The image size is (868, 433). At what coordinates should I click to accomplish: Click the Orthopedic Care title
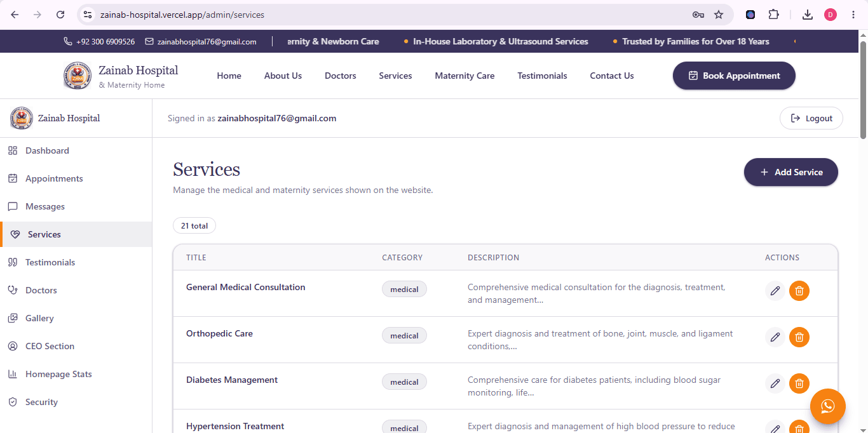[219, 333]
